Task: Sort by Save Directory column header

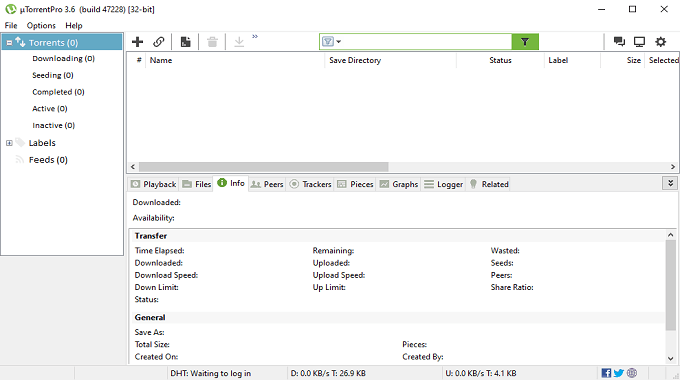Action: [x=355, y=60]
